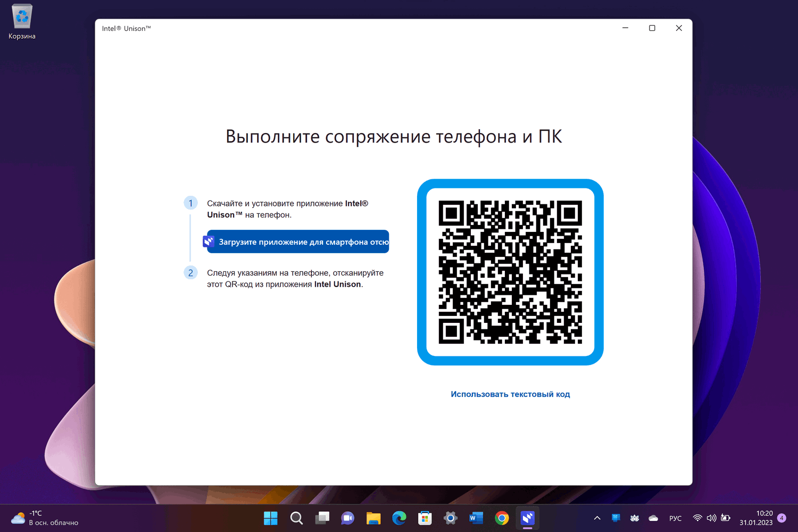This screenshot has width=798, height=532.
Task: Click the 'Intel® Unison™' window title
Action: coord(127,29)
